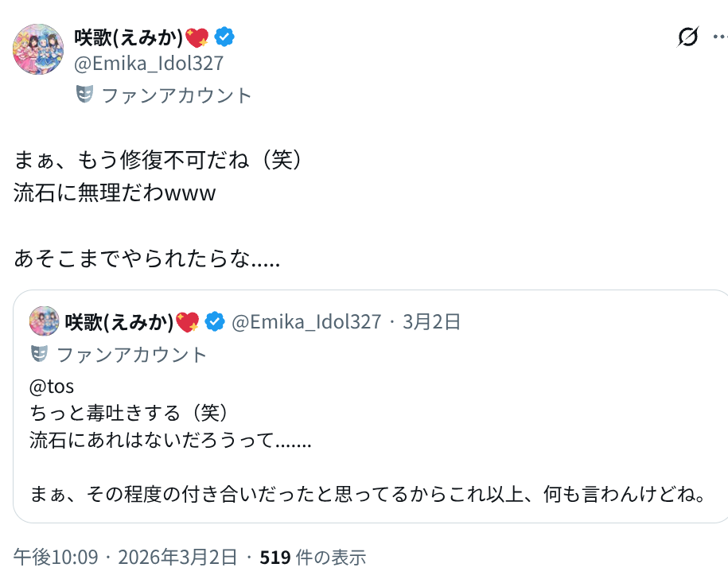Click the verified badge inside the quoted tweet
The width and height of the screenshot is (728, 587).
[214, 321]
